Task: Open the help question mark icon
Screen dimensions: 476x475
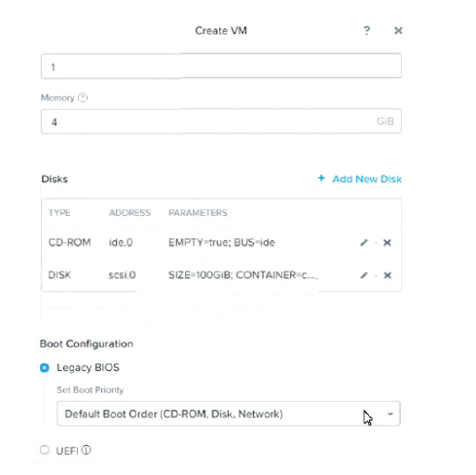Action: click(367, 30)
